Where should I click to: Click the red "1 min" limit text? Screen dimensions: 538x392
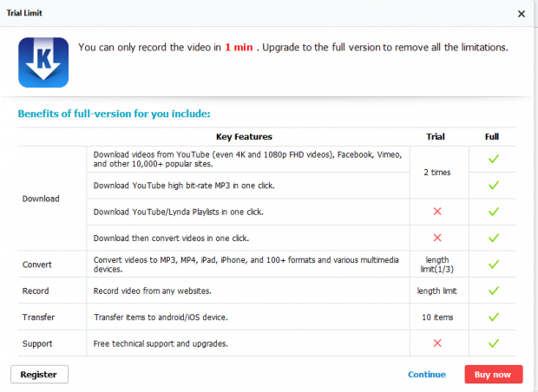point(239,47)
